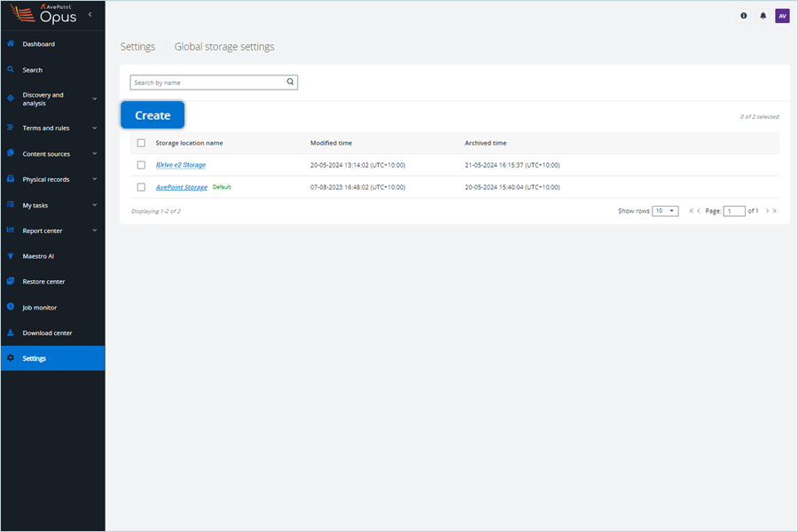Click archived time 20-05-2024 15:40:04

click(512, 187)
